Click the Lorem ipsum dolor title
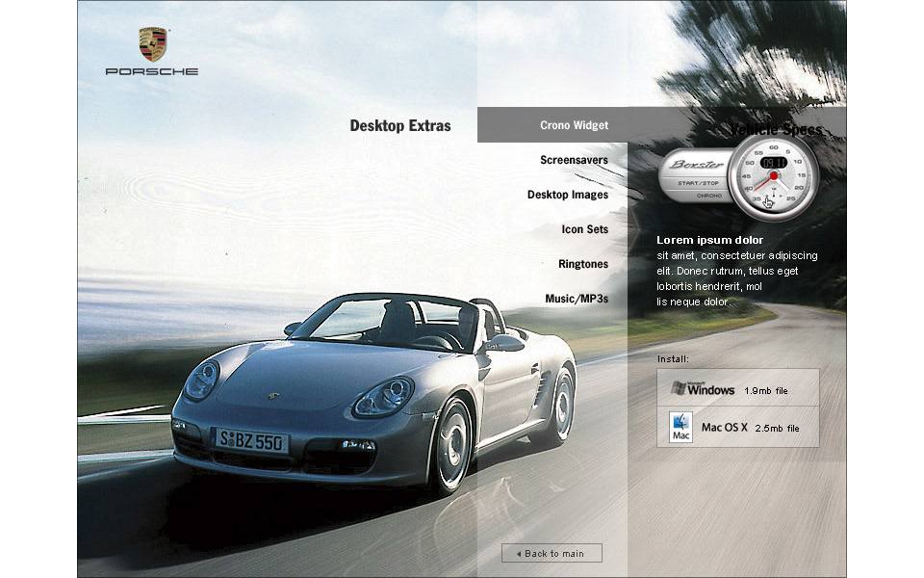 [709, 240]
